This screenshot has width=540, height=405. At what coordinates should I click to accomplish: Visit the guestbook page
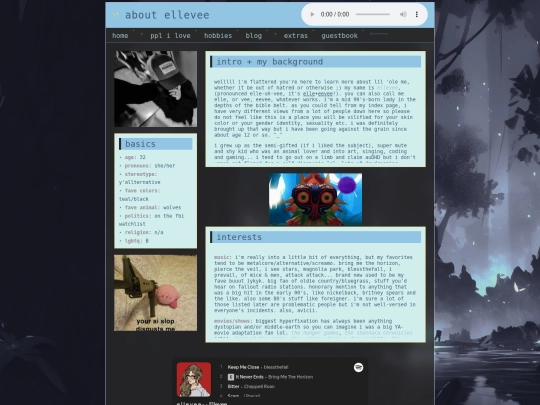(340, 35)
